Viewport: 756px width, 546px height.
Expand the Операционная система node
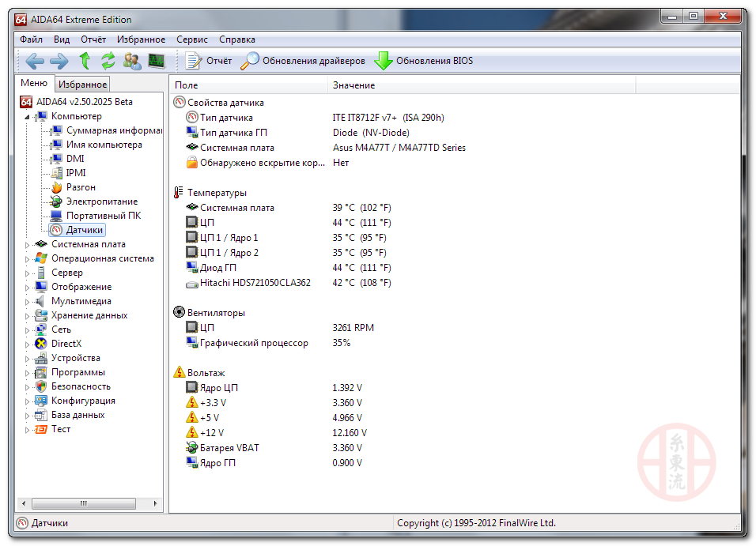pos(27,259)
